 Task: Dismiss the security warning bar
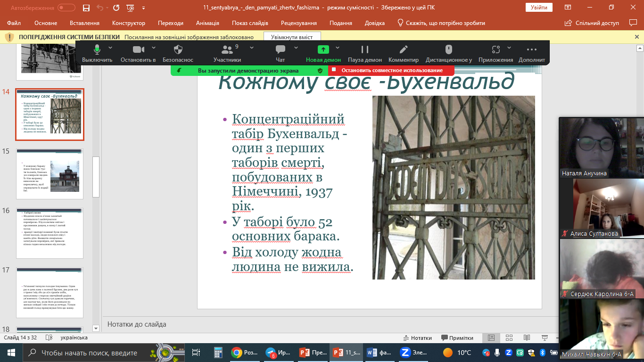pos(637,37)
